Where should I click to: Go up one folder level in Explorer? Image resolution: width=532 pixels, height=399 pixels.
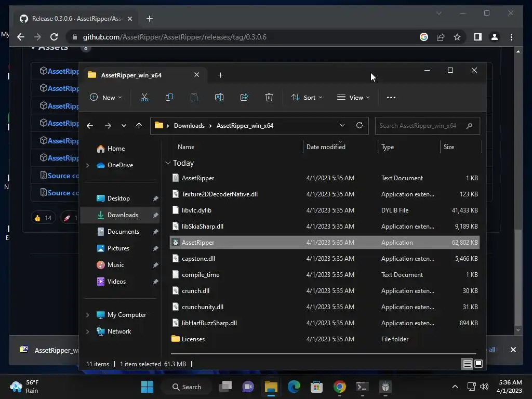point(139,126)
